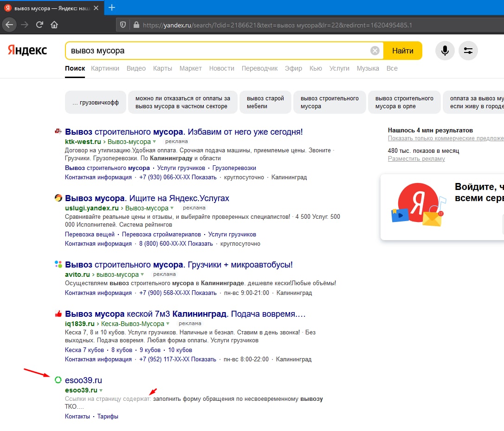The image size is (504, 431).
Task: Select chip вывоз строительного мусора
Action: (330, 102)
